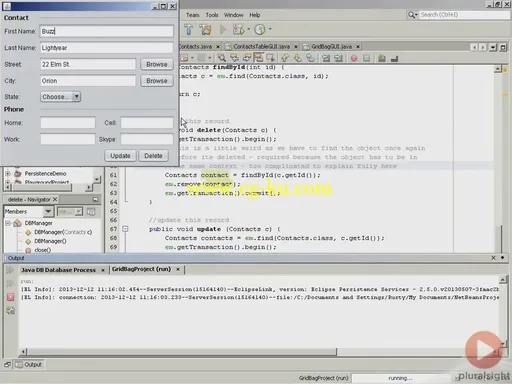Switch to GridBagProject (run) output tab
The width and height of the screenshot is (512, 384).
coord(141,269)
